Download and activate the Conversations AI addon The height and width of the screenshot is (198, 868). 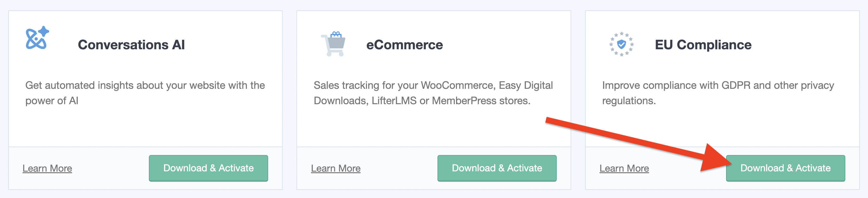point(208,168)
